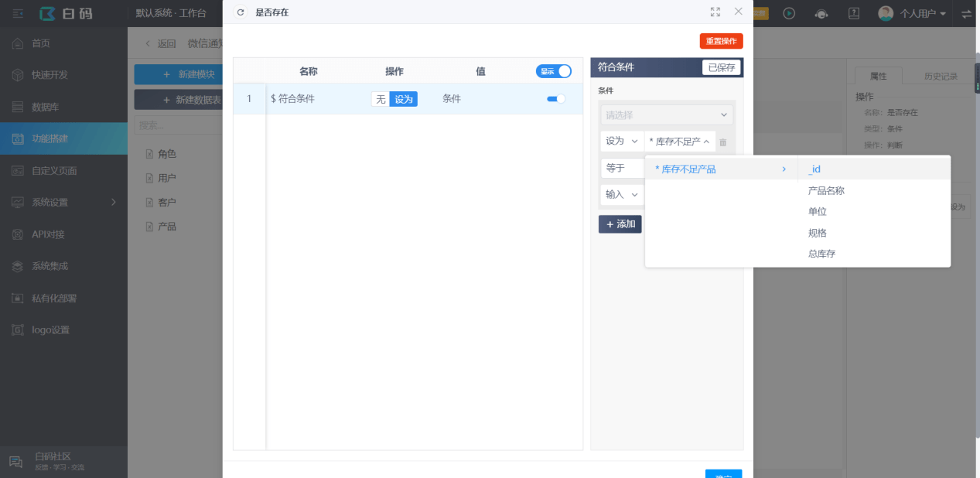Screen dimensions: 980x478
Task: Select the 无 option in operation column
Action: pos(381,99)
